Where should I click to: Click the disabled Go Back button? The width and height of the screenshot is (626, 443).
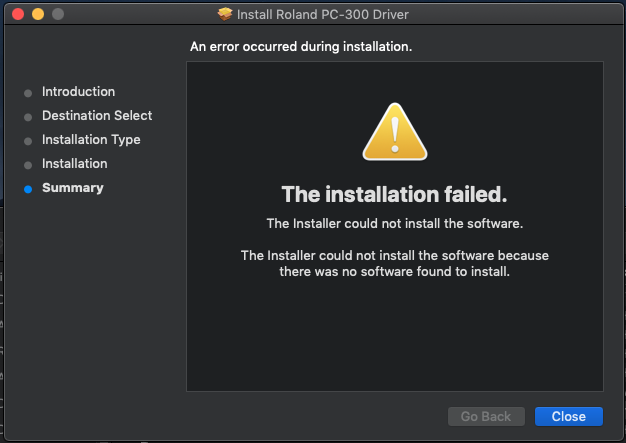tap(486, 416)
